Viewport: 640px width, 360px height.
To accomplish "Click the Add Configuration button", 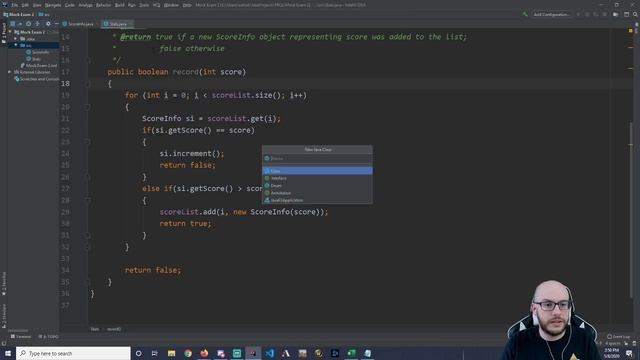I will point(551,14).
